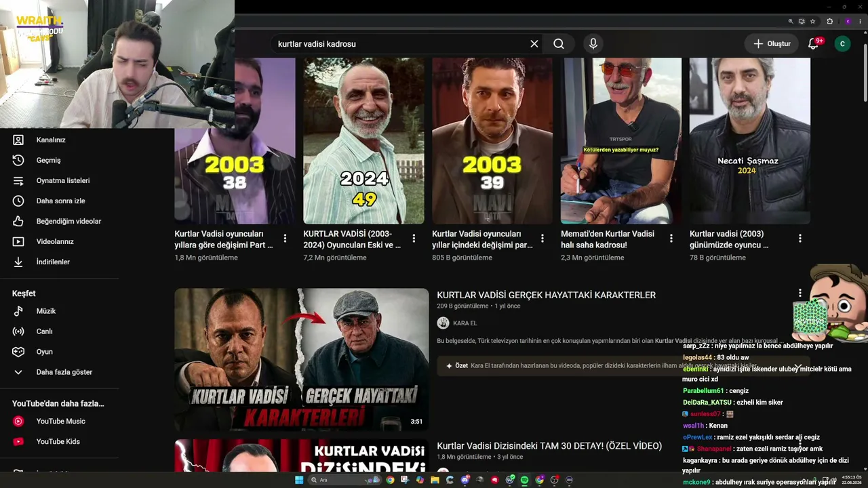Screen dimensions: 868x488
Task: Open the Memati halı saha short thumbnail
Action: pyautogui.click(x=621, y=141)
